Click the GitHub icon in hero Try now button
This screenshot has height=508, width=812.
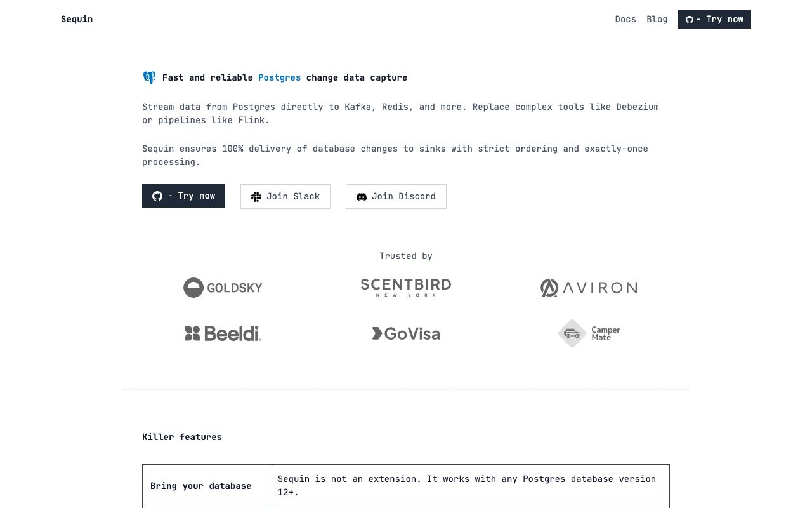pyautogui.click(x=157, y=196)
